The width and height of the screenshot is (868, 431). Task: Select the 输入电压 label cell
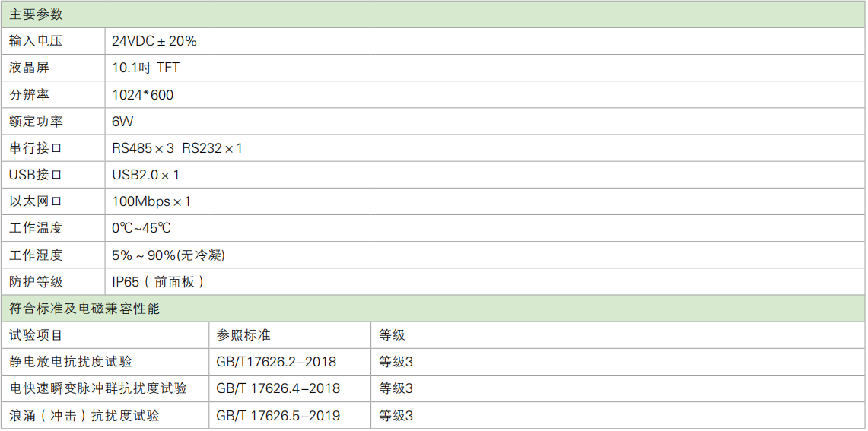(x=36, y=41)
